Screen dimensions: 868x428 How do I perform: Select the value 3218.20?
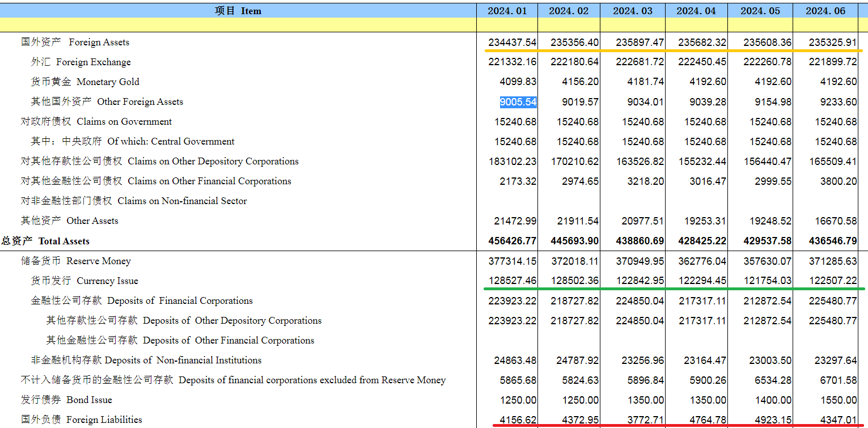646,181
